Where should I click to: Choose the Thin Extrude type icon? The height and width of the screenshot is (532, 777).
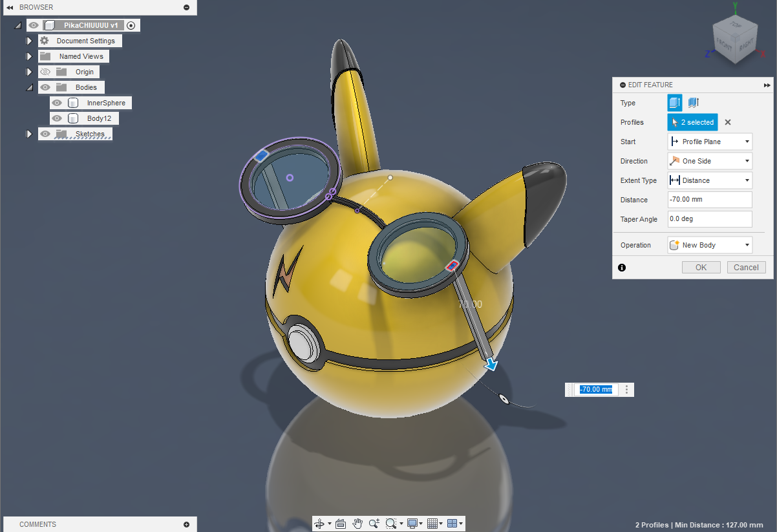tap(694, 103)
